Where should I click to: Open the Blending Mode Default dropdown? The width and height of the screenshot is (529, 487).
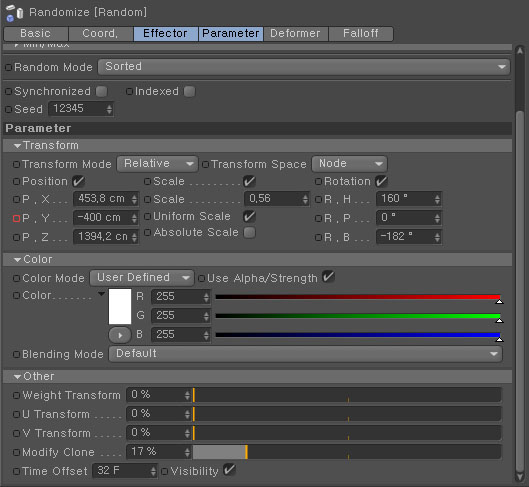(x=305, y=354)
